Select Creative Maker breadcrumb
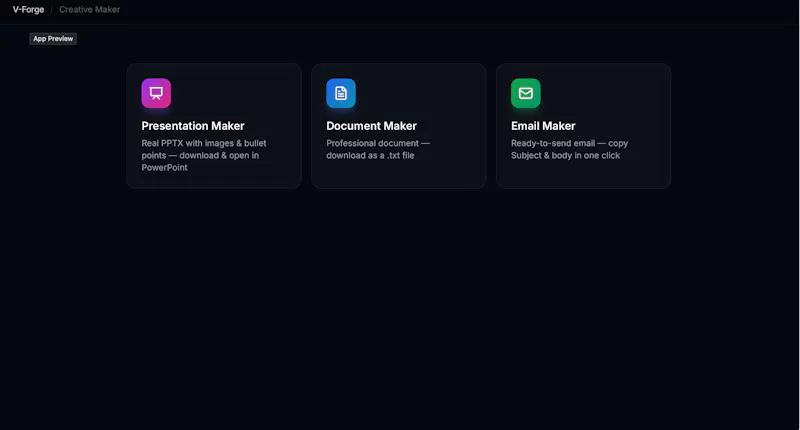Screen dimensions: 800x430 click(x=89, y=9)
